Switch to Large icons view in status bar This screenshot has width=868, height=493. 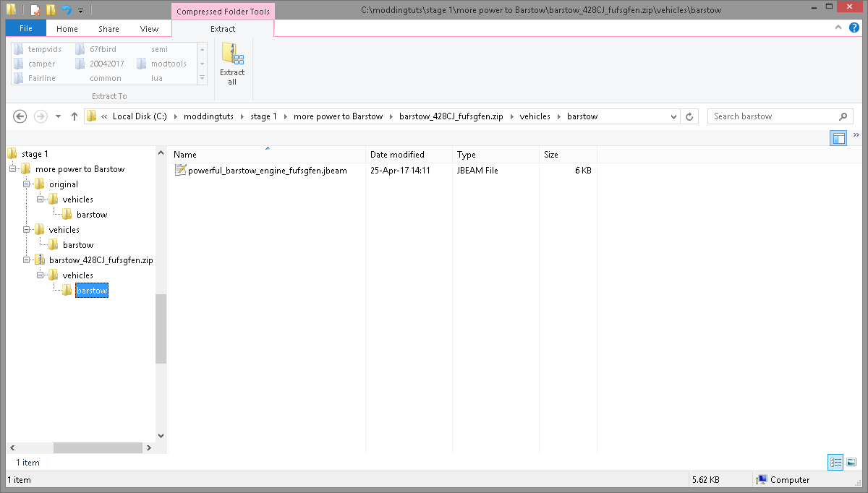(x=851, y=462)
